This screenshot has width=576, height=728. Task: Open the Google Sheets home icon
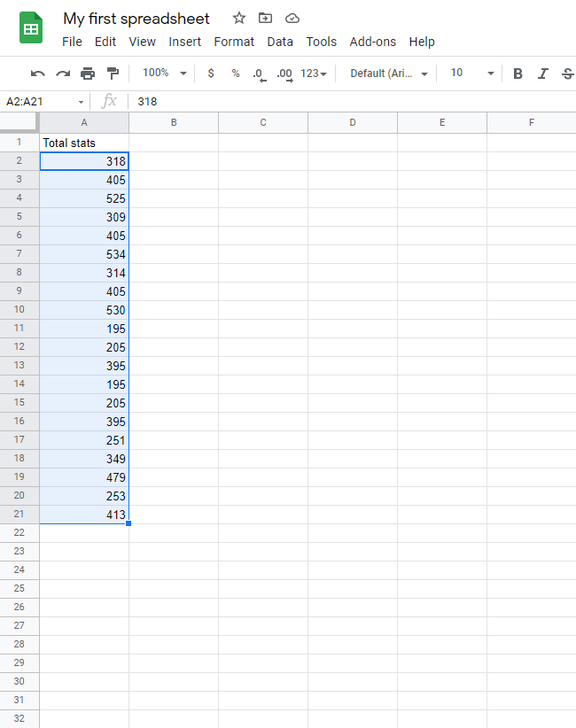click(x=32, y=28)
